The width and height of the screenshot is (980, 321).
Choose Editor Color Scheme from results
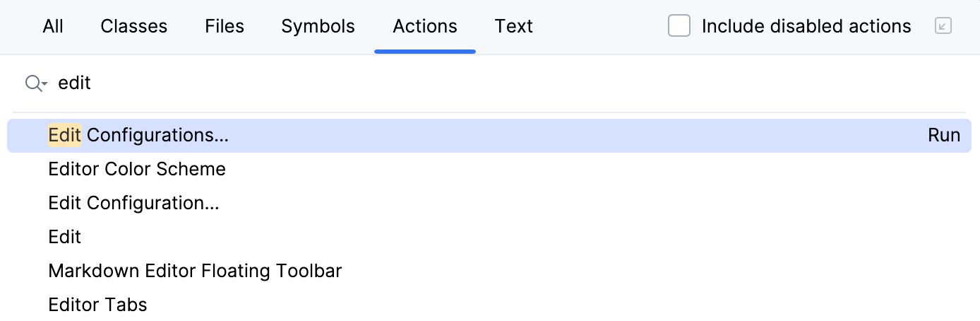point(137,170)
